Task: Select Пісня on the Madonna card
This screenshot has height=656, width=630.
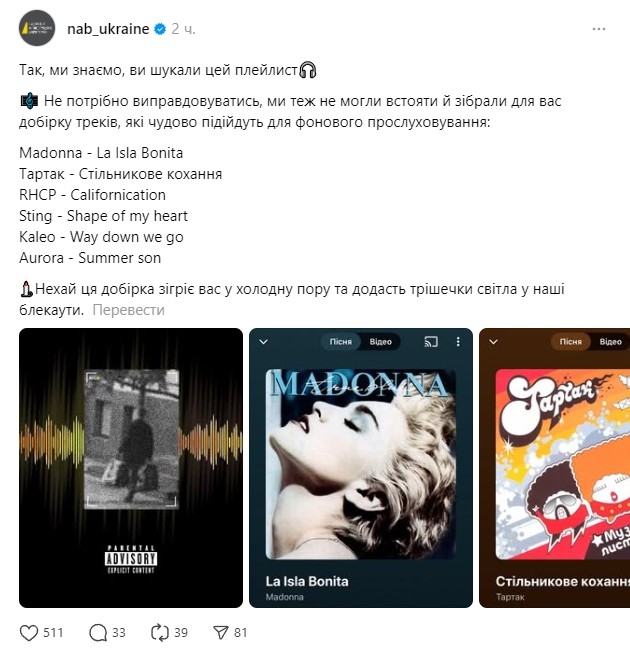Action: [341, 342]
